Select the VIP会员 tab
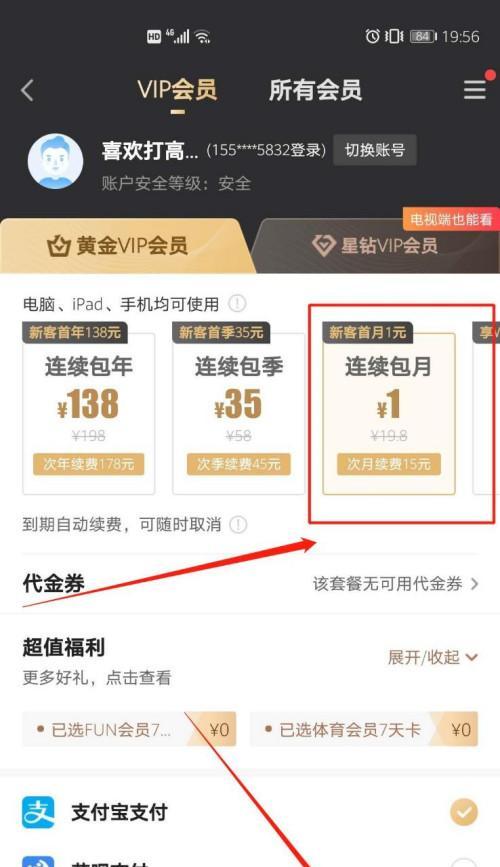 point(177,90)
